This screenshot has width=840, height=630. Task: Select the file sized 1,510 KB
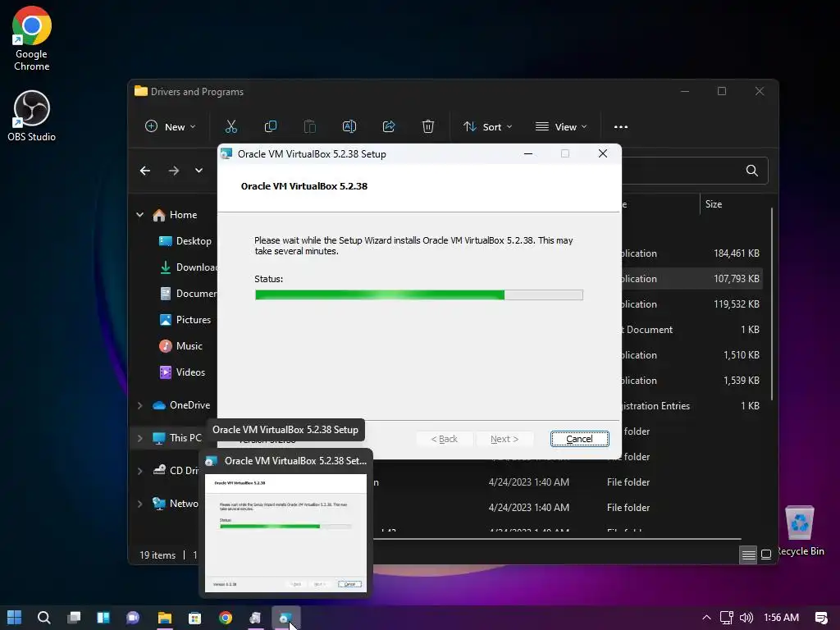coord(691,355)
